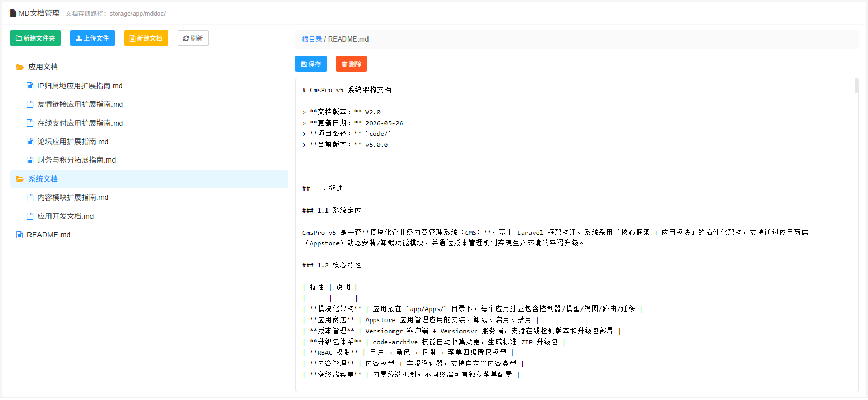
Task: Click the '内容管理' table row in editor
Action: click(413, 364)
